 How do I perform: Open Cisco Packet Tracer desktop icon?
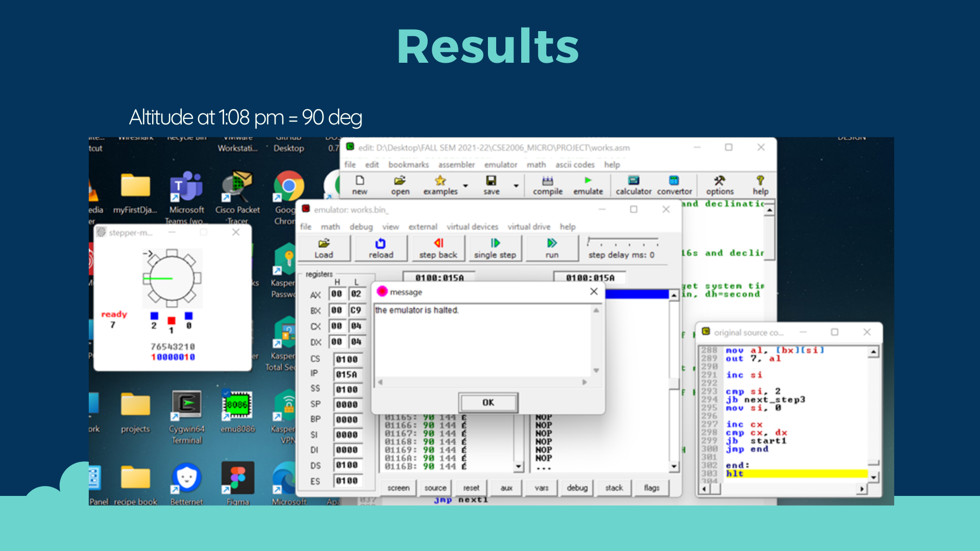click(237, 198)
